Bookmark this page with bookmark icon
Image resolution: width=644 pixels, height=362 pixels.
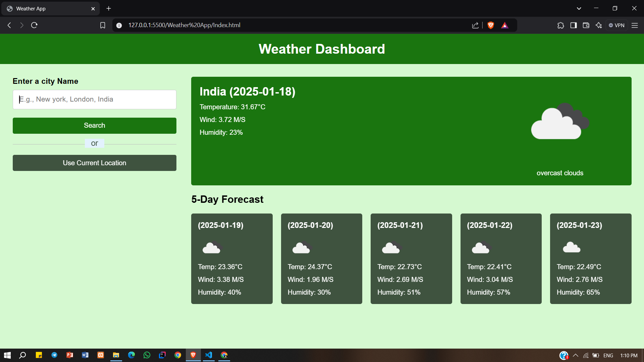(x=103, y=25)
